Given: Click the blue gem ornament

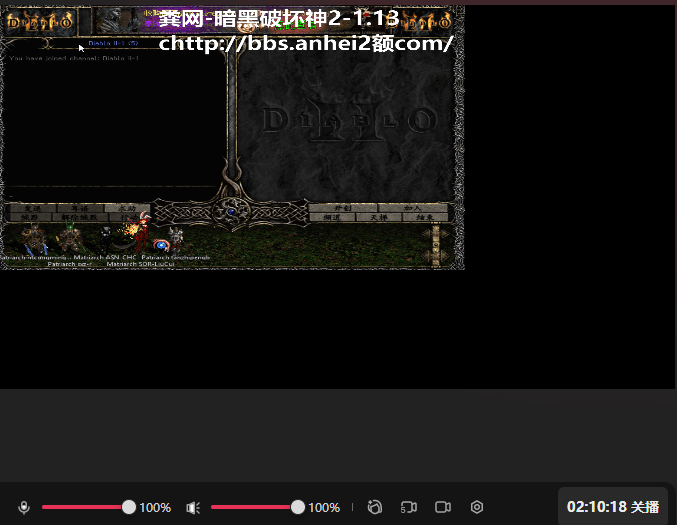Looking at the screenshot, I should (231, 211).
